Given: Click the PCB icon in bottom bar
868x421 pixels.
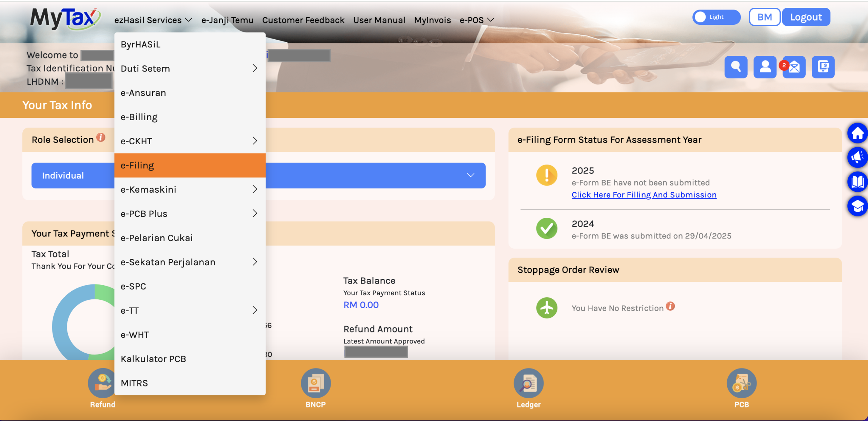Looking at the screenshot, I should [741, 383].
